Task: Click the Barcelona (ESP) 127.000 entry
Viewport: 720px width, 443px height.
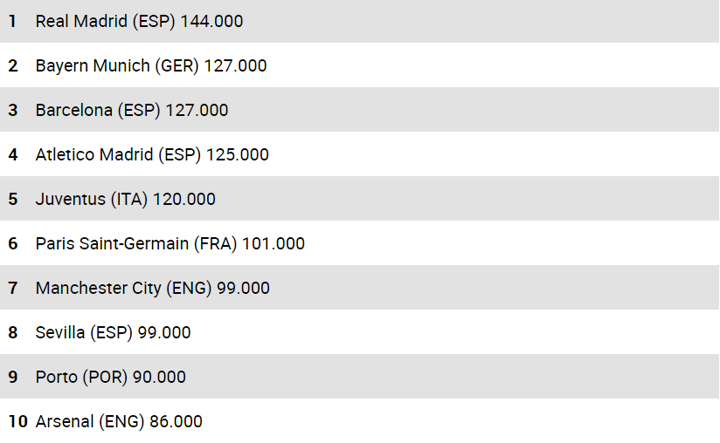Action: 131,110
